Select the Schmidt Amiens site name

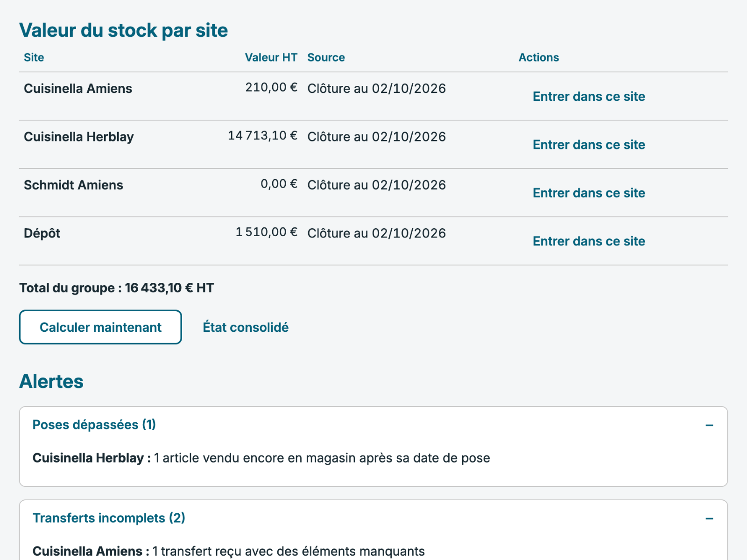73,185
